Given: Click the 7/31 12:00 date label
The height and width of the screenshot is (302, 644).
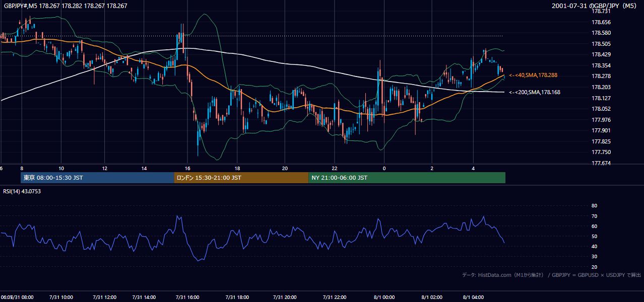Looking at the screenshot, I should click(x=104, y=297).
